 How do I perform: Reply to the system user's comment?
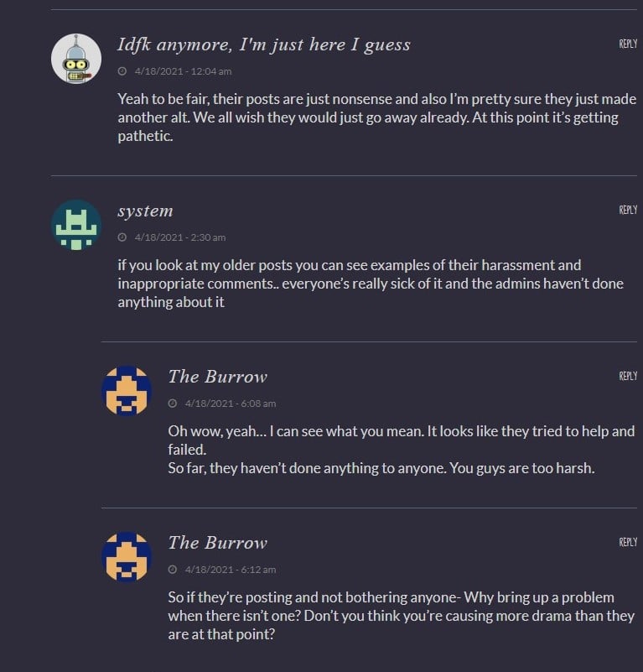pyautogui.click(x=628, y=210)
